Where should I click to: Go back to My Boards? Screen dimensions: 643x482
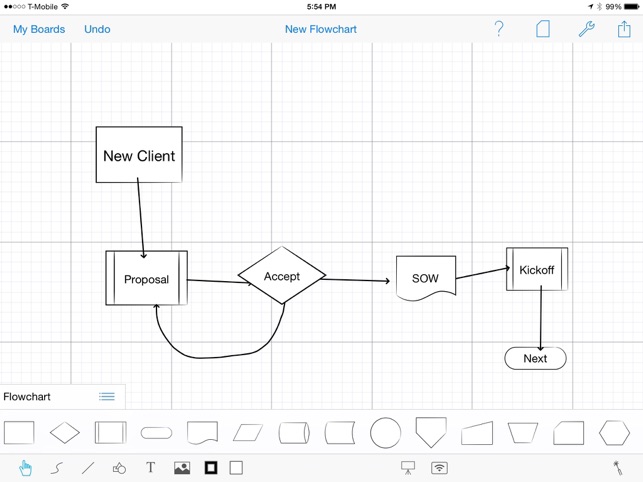(x=39, y=30)
